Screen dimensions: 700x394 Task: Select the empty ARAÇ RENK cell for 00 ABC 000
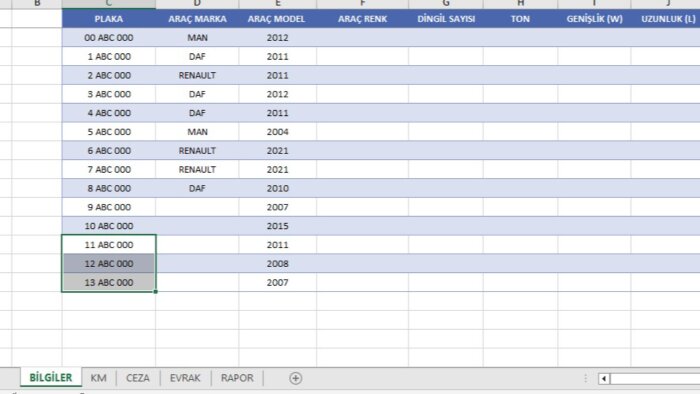click(x=362, y=37)
